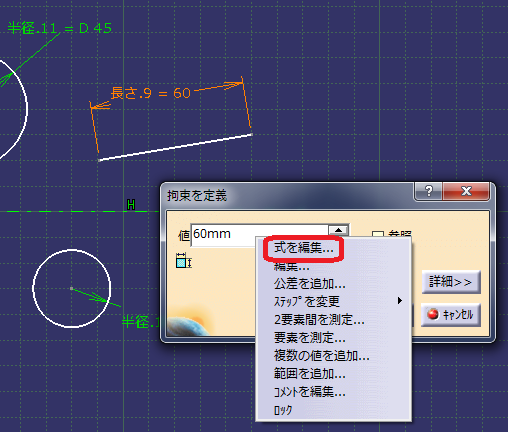Toggle the 参照 checkbox

pyautogui.click(x=377, y=234)
